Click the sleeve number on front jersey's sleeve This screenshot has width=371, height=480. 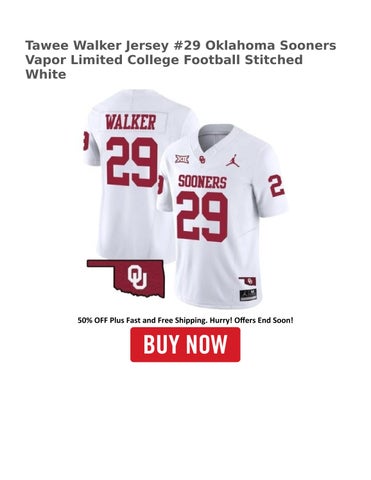coord(276,185)
